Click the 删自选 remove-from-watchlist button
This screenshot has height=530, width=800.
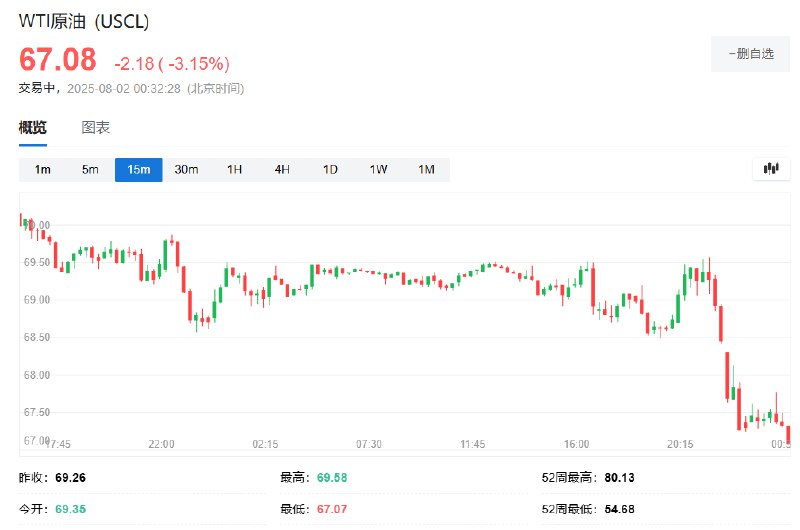click(750, 54)
